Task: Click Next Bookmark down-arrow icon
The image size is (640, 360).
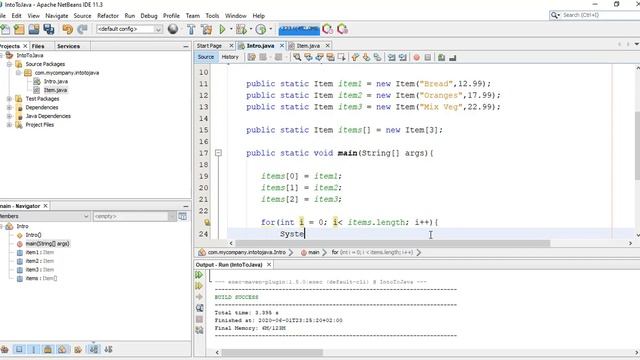Action: click(x=366, y=58)
